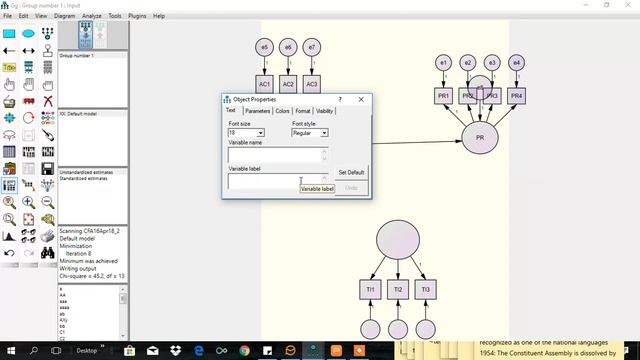Select the draw latent variable with indicators tool
Image resolution: width=640 pixels, height=360 pixels.
pyautogui.click(x=47, y=33)
